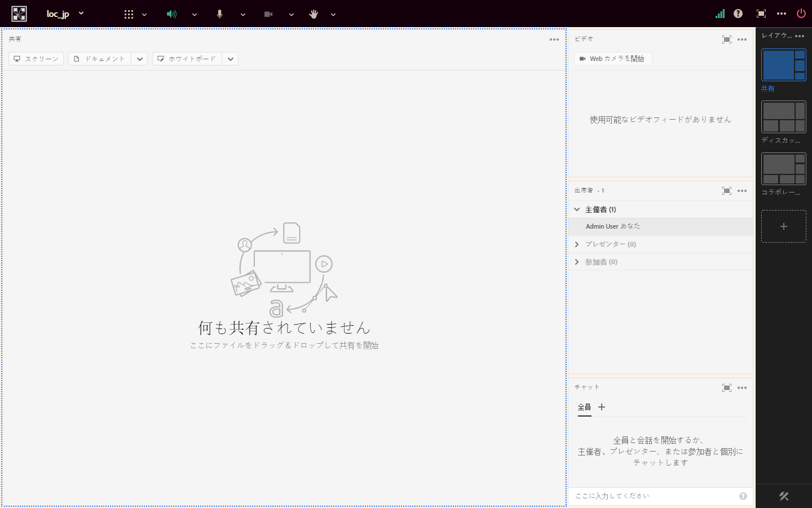Check the connection status bars icon
This screenshot has width=812, height=508.
click(x=720, y=14)
